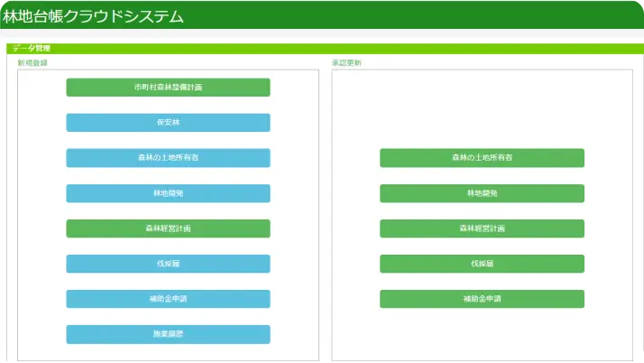Select 森林の土地所有者 under 承認更新
Viewport: 644px width, 363px height.
click(482, 158)
